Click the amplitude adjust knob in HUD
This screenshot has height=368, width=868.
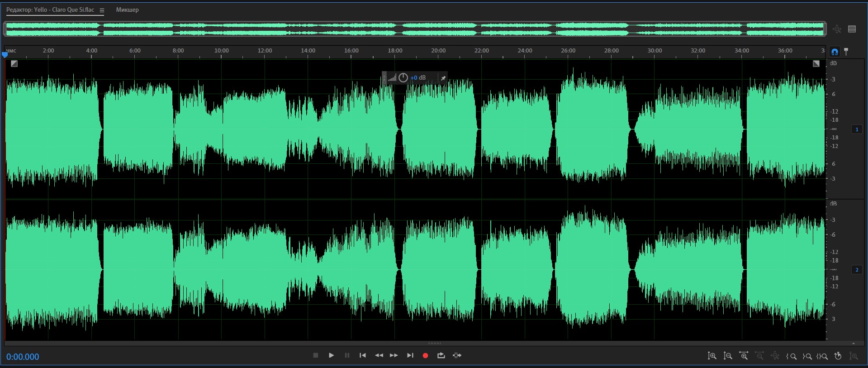coord(403,78)
